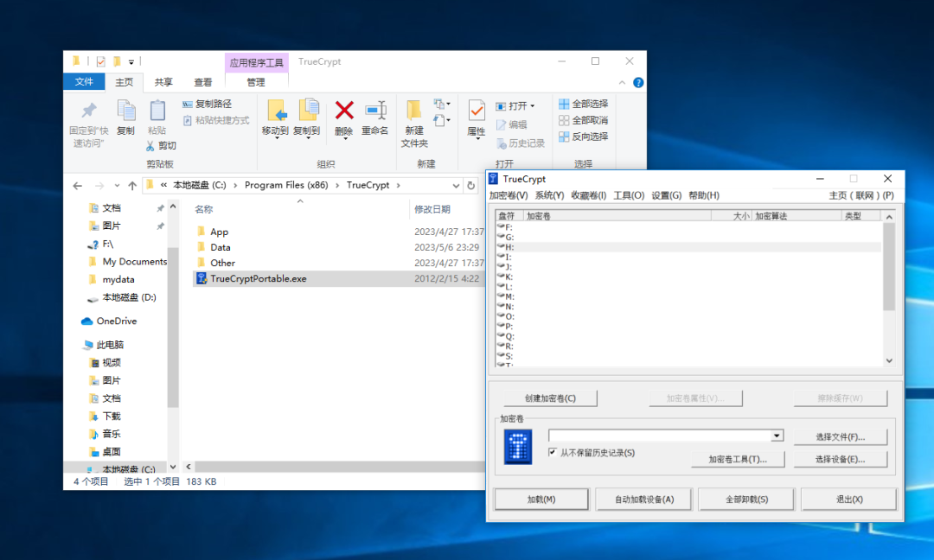934x560 pixels.
Task: Click the Explorer Back arrow
Action: click(78, 186)
